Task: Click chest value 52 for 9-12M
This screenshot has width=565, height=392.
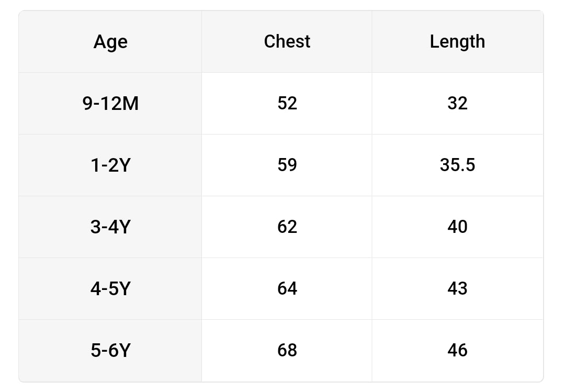Action: (287, 104)
